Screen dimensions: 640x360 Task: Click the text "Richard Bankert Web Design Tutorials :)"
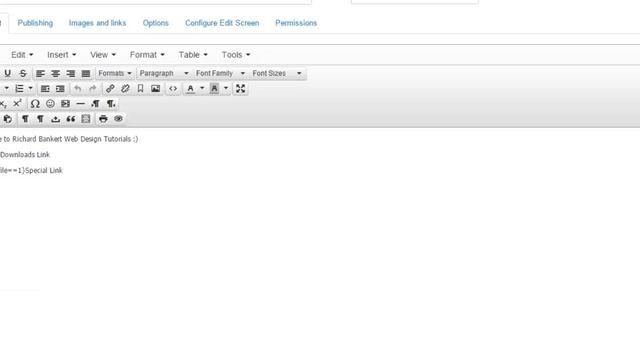point(75,139)
